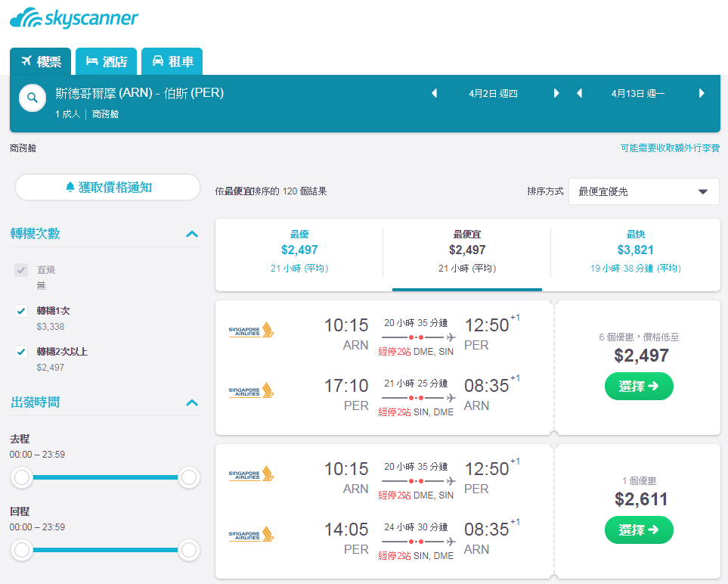The width and height of the screenshot is (728, 584).
Task: Click the Skyscanner logo
Action: (x=74, y=18)
